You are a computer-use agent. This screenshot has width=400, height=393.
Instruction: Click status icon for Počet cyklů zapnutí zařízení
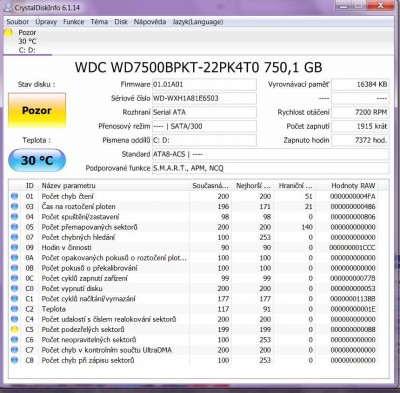[x=14, y=278]
